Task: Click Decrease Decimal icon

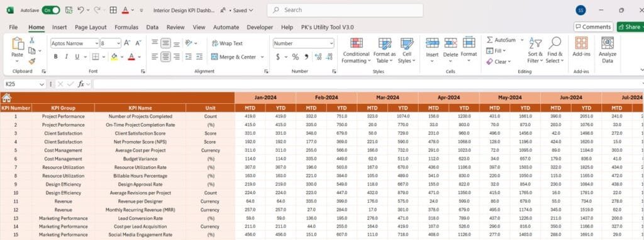Action: 329,57
